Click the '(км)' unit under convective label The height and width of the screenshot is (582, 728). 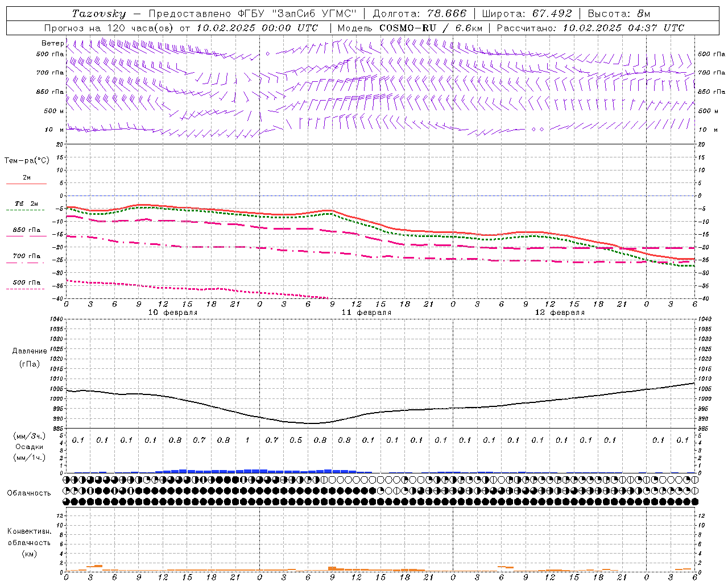[29, 554]
